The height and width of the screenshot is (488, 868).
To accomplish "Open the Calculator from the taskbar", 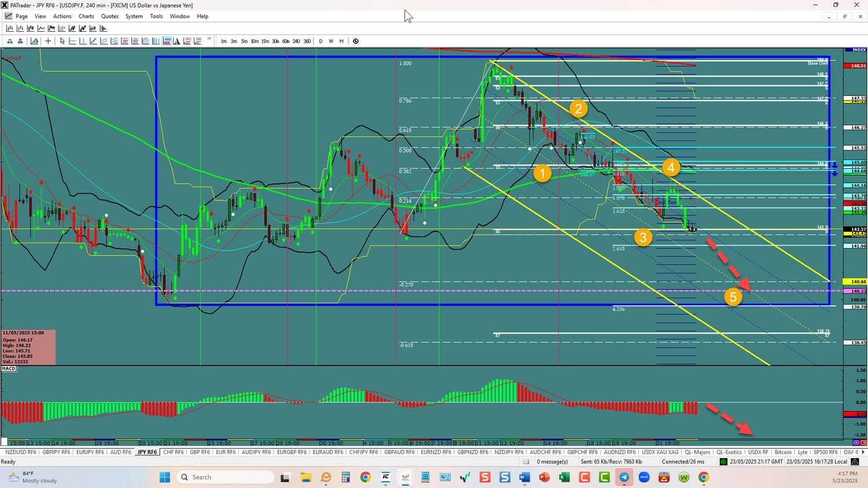I will coord(345,477).
